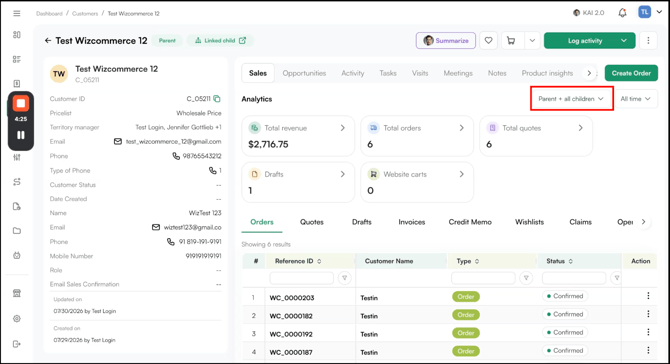Sort by Status column

tap(570, 261)
